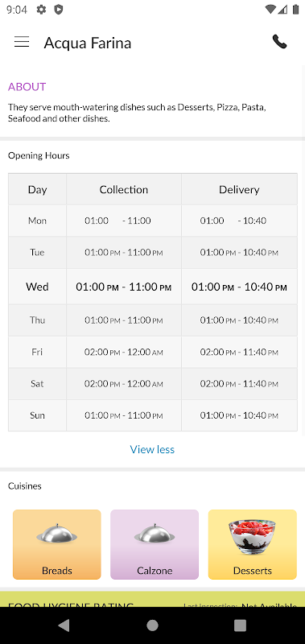
Task: Select the Fri opening hours row
Action: click(x=153, y=352)
